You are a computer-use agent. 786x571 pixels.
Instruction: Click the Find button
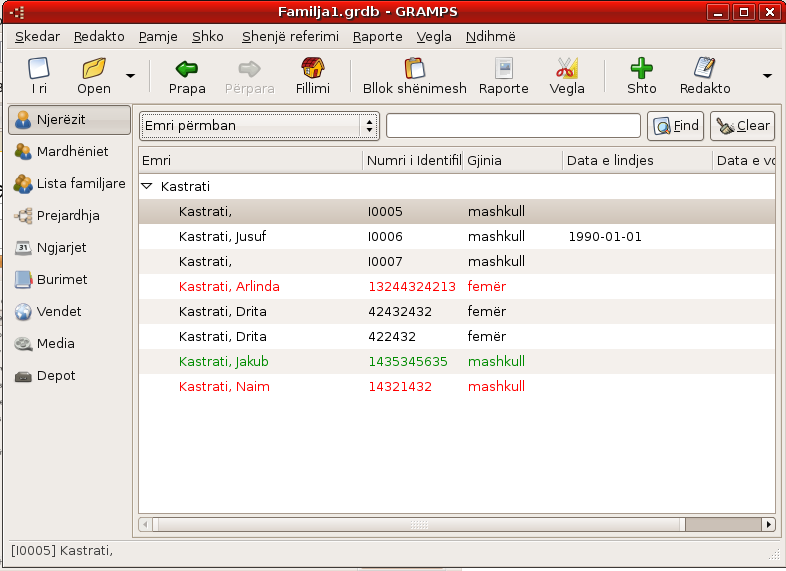click(x=676, y=125)
